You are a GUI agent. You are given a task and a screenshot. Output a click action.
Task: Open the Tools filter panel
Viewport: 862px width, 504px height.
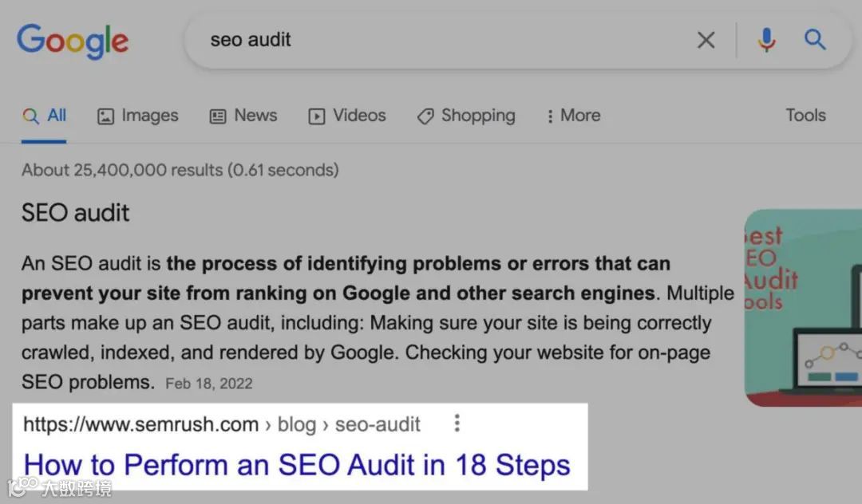click(805, 116)
